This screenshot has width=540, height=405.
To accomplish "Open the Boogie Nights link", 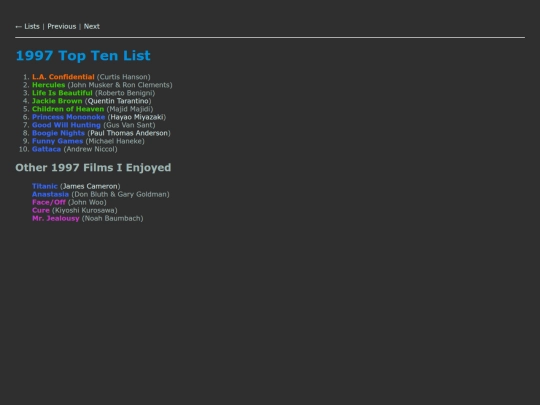I will point(58,133).
